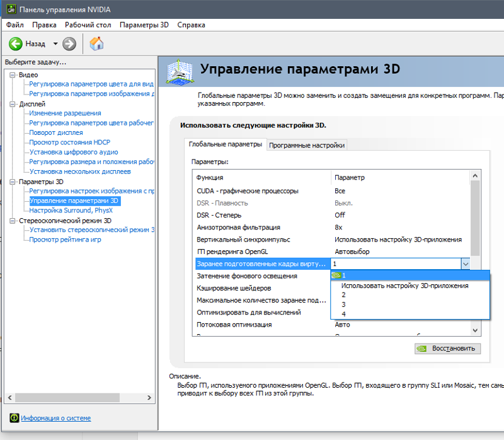Viewport: 504px width, 440px height.
Task: Open Регулировка параметров цвета рабочего стола
Action: point(91,123)
